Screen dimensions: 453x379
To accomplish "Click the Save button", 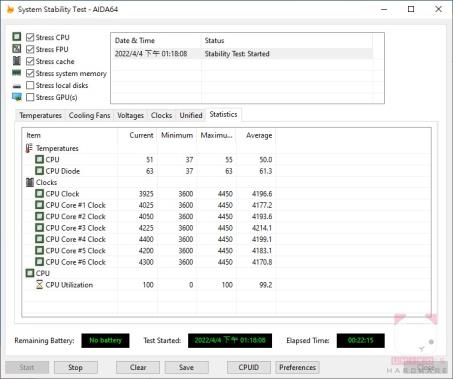I will 186,367.
